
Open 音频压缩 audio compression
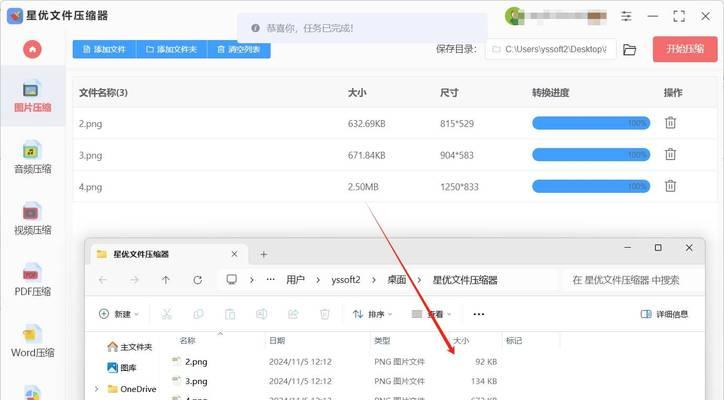32,158
